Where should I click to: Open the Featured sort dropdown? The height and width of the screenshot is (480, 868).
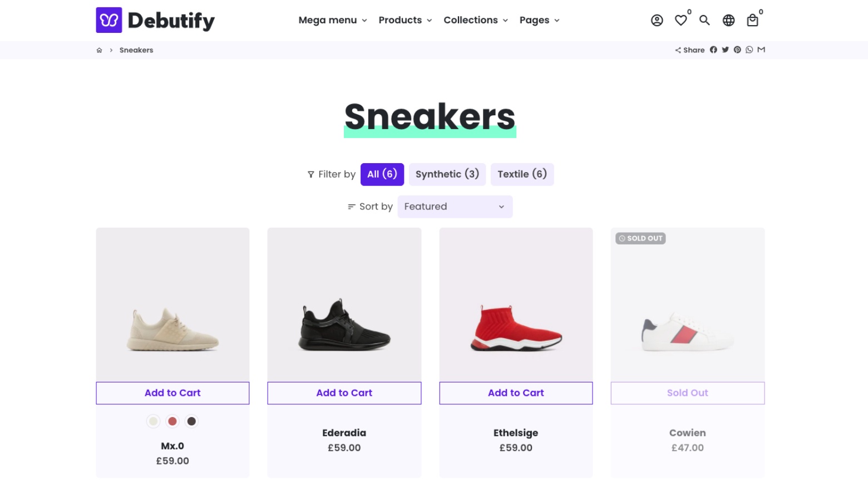(x=455, y=207)
